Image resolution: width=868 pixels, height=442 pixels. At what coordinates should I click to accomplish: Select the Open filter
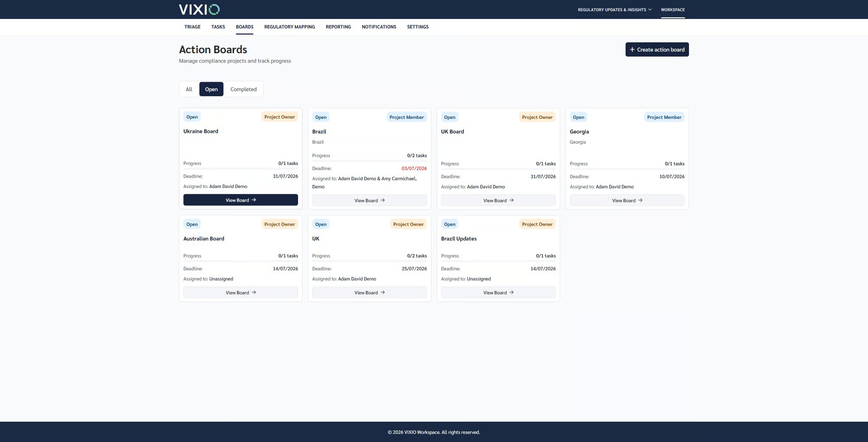(211, 89)
